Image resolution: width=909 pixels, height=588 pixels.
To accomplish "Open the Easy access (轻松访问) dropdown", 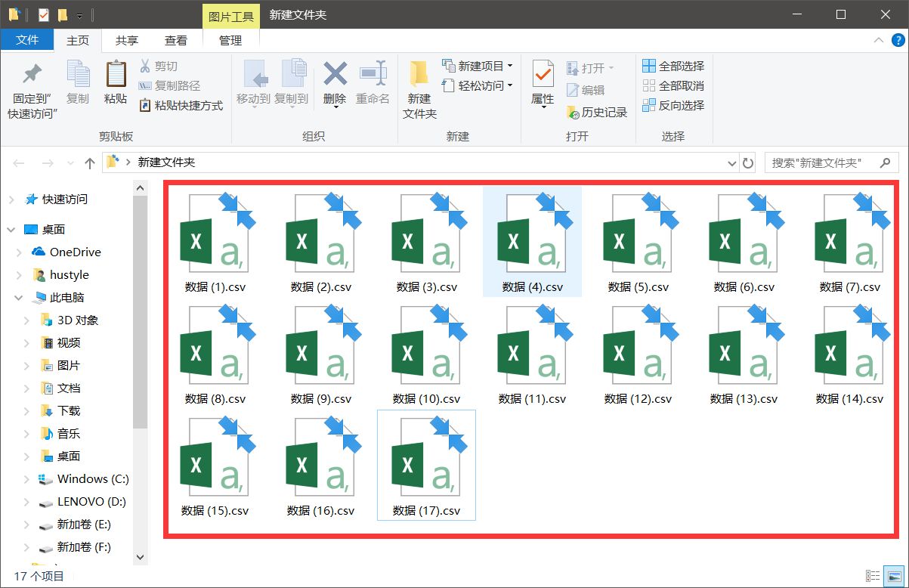I will click(x=478, y=86).
